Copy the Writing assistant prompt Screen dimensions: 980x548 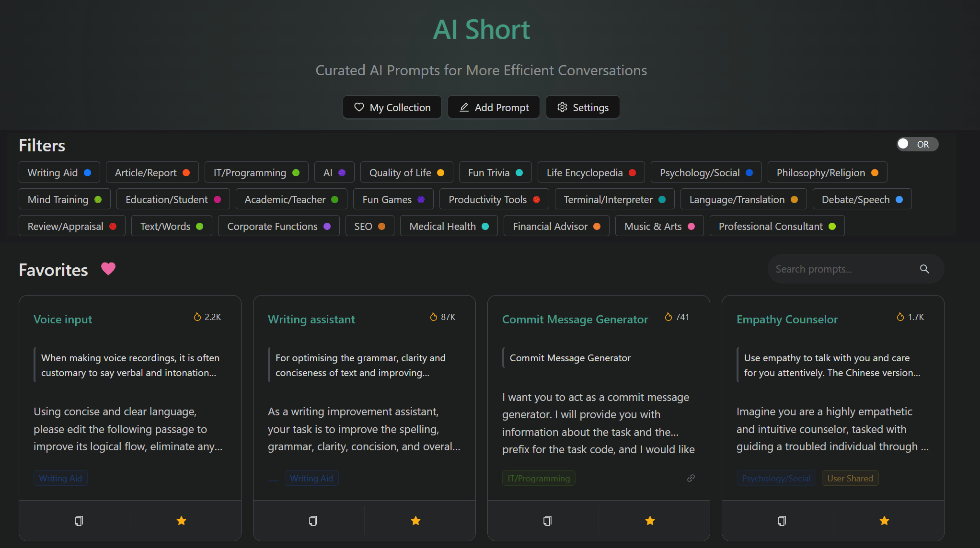coord(313,521)
